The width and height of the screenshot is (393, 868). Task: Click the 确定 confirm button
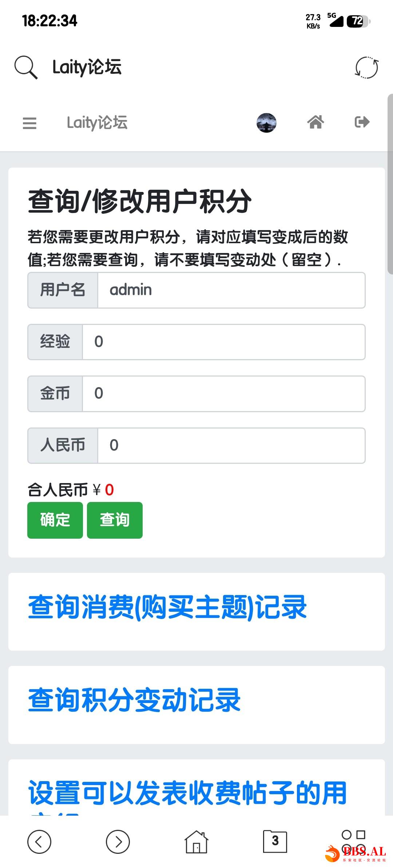coord(55,520)
